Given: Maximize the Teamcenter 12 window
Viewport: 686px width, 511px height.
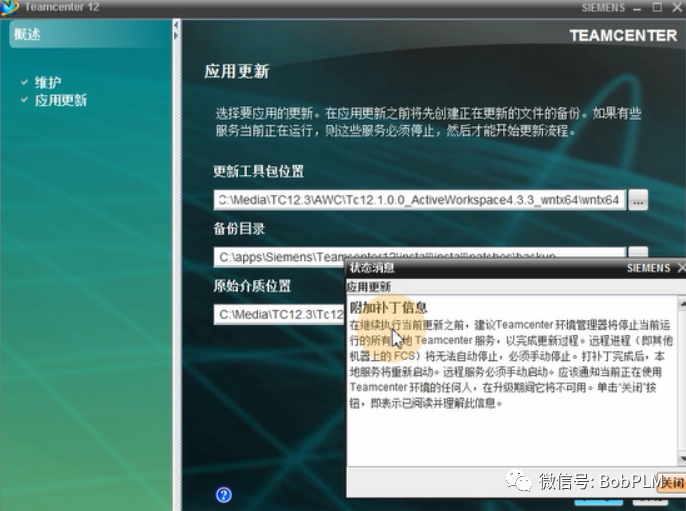Looking at the screenshot, I should 657,7.
